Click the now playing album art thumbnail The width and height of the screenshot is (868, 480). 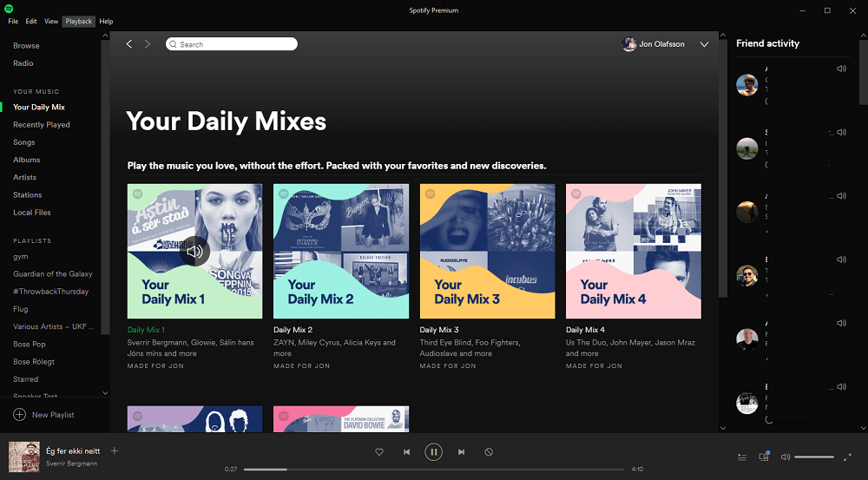pyautogui.click(x=24, y=457)
